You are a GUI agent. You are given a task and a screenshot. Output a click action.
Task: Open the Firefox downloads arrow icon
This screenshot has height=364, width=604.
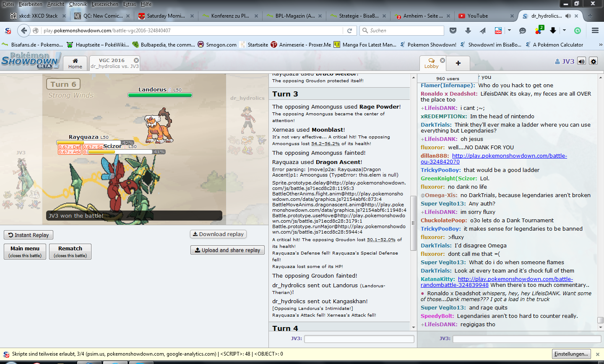tap(468, 31)
